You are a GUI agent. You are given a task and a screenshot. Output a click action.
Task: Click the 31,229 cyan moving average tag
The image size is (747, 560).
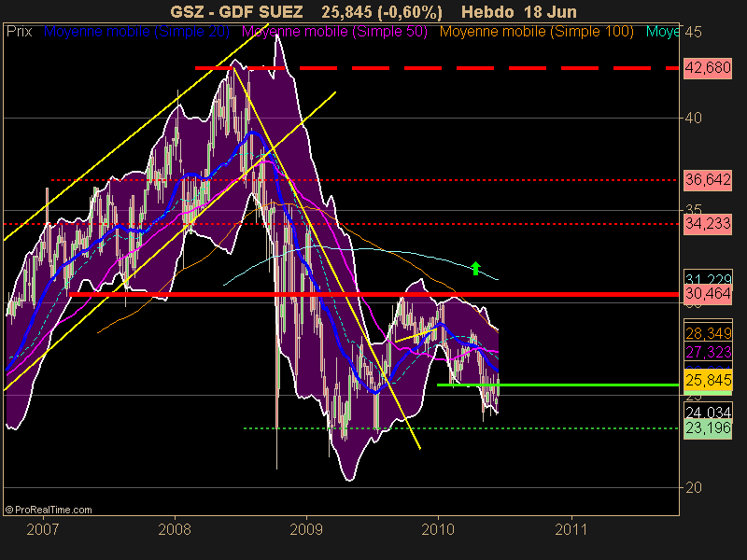(x=708, y=278)
